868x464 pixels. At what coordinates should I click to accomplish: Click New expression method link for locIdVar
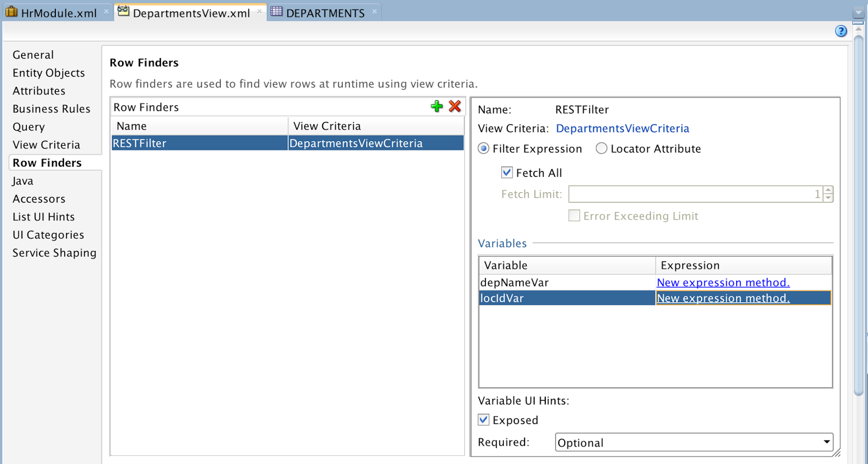[x=723, y=298]
